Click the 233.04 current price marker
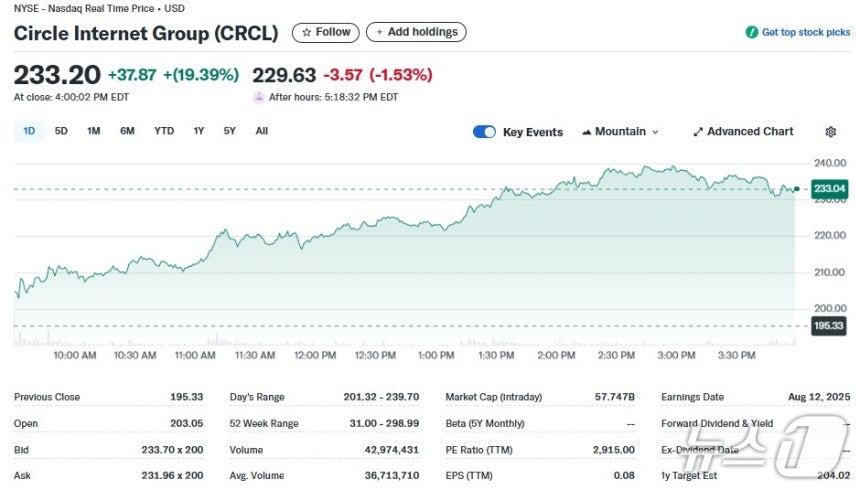860x490 pixels. click(829, 189)
